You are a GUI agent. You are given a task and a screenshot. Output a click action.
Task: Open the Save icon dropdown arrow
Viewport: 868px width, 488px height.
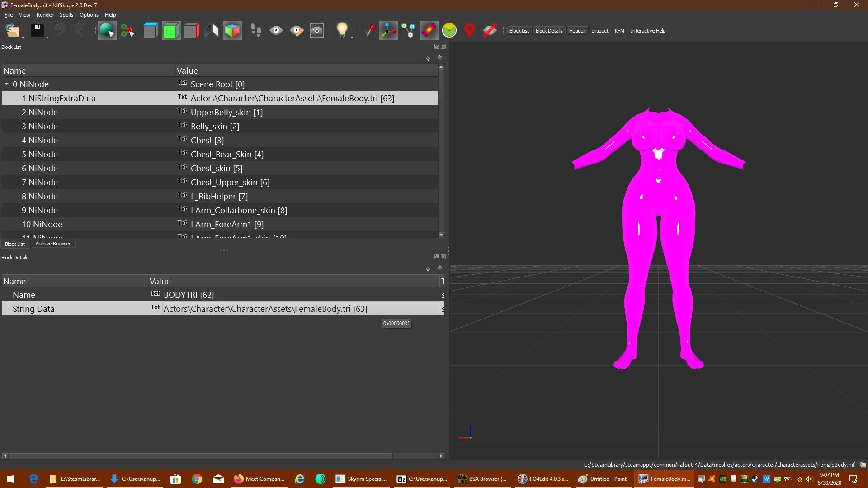click(47, 37)
